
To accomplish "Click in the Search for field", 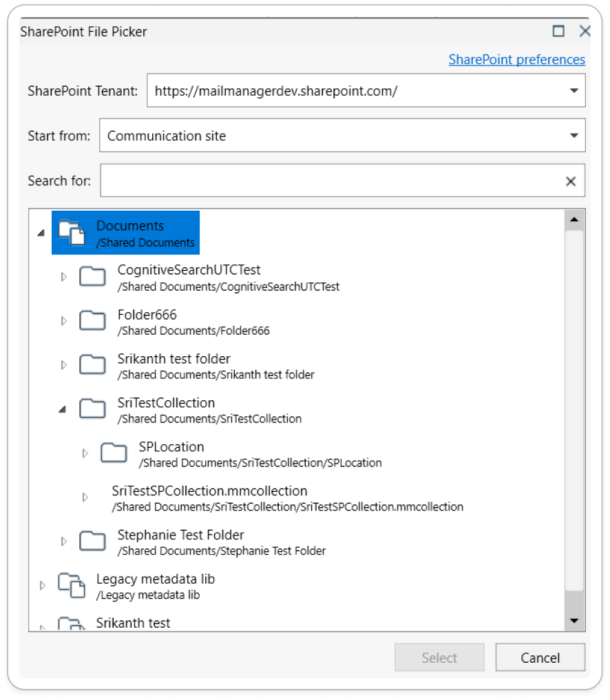I will [x=330, y=181].
